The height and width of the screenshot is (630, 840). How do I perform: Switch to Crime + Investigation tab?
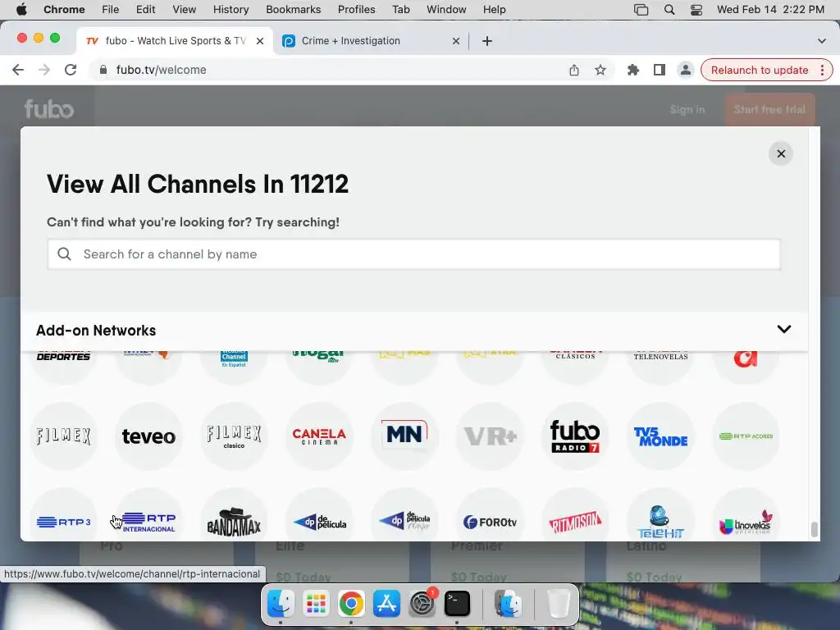372,41
